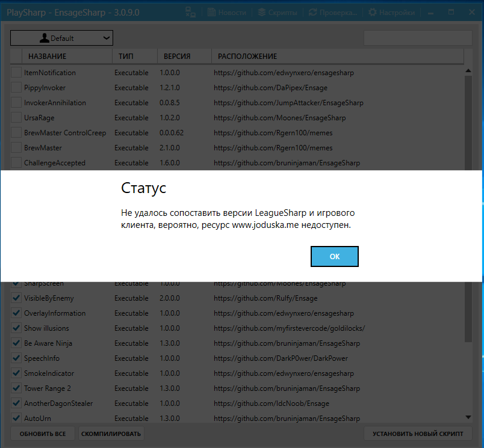Close the PlaySharp window

471,12
